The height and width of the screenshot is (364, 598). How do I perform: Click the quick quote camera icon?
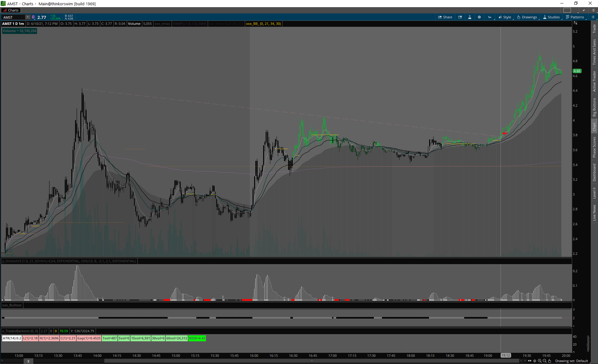460,17
